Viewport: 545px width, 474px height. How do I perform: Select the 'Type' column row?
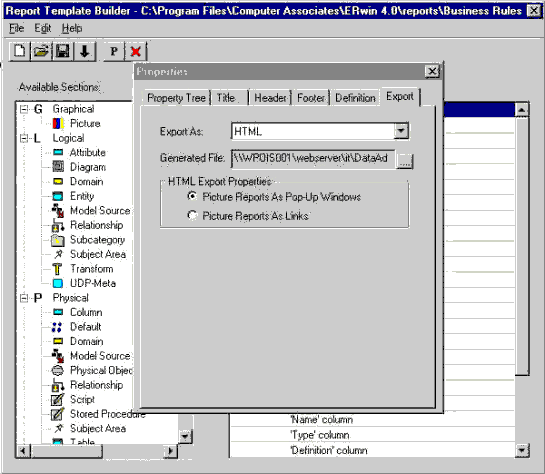point(373,435)
